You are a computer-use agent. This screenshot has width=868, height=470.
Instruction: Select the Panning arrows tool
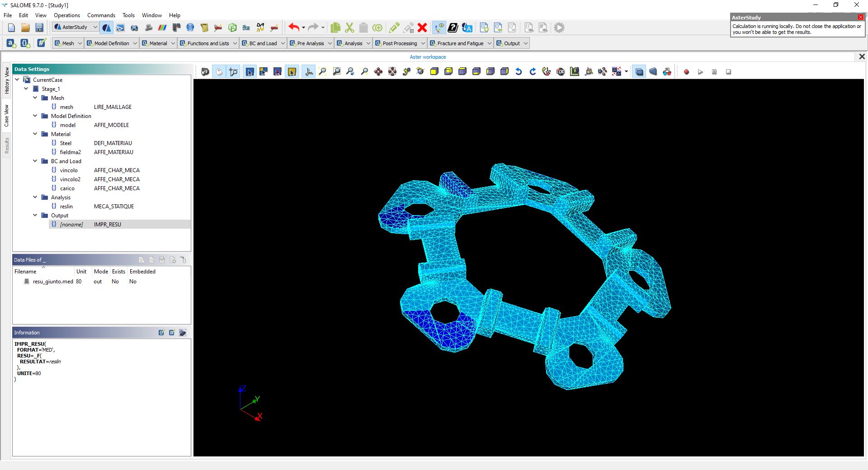(378, 72)
